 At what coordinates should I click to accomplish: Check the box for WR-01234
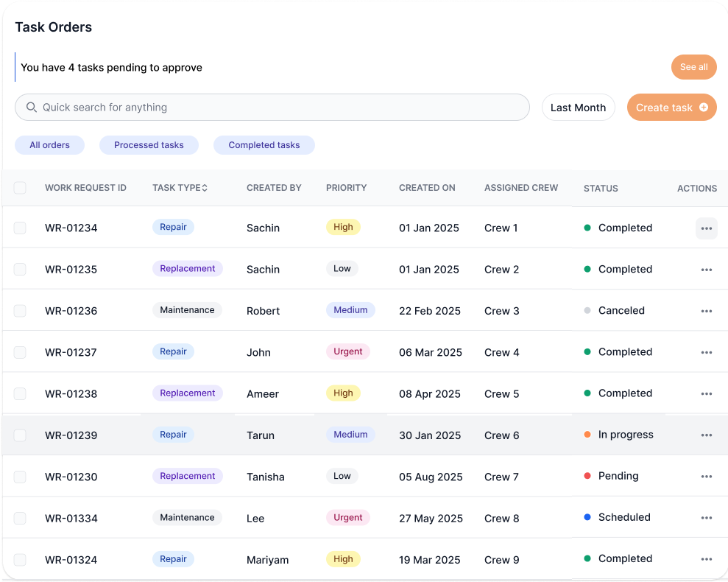(20, 228)
